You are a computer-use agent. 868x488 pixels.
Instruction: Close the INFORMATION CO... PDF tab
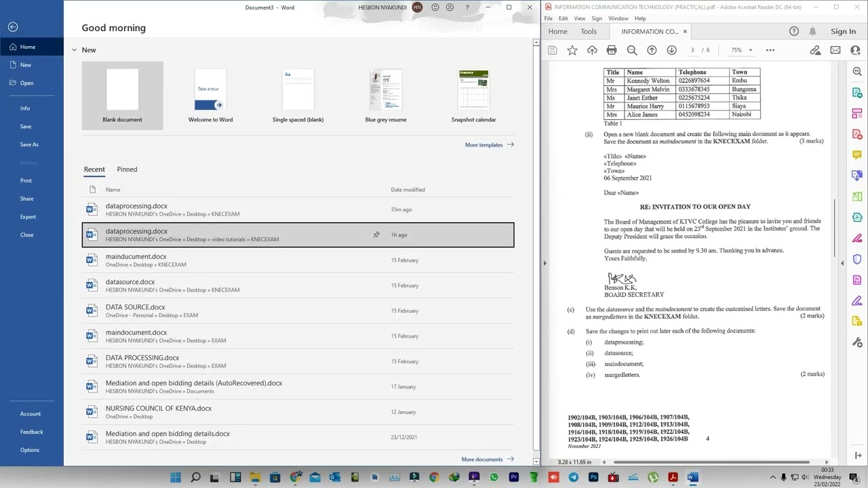tap(685, 31)
